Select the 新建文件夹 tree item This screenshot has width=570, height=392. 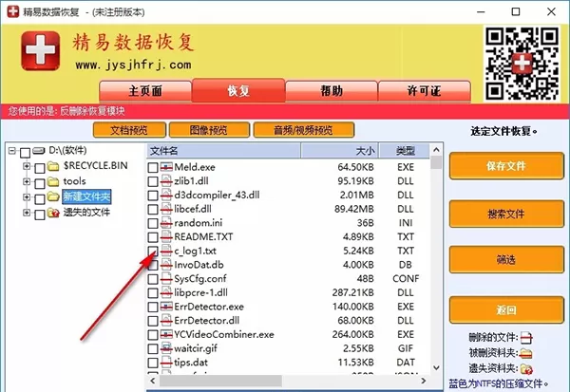(86, 196)
